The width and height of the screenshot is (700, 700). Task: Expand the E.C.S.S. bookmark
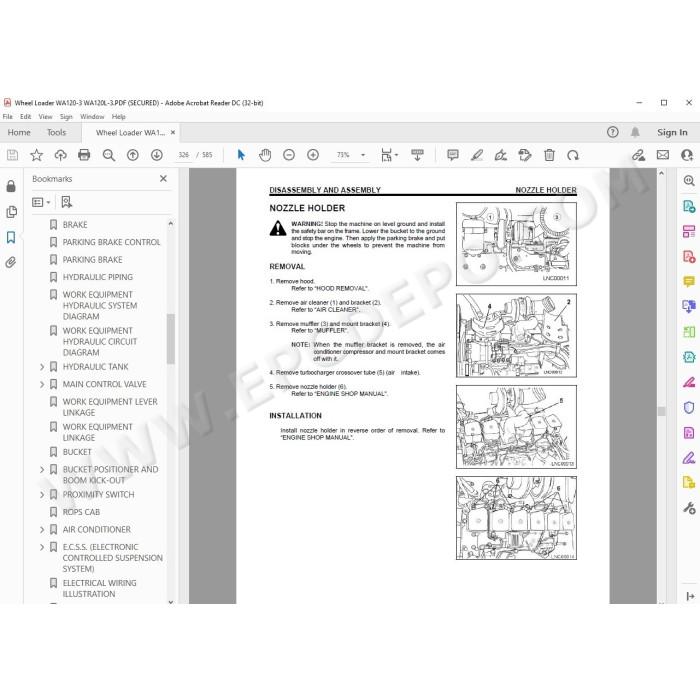(42, 547)
